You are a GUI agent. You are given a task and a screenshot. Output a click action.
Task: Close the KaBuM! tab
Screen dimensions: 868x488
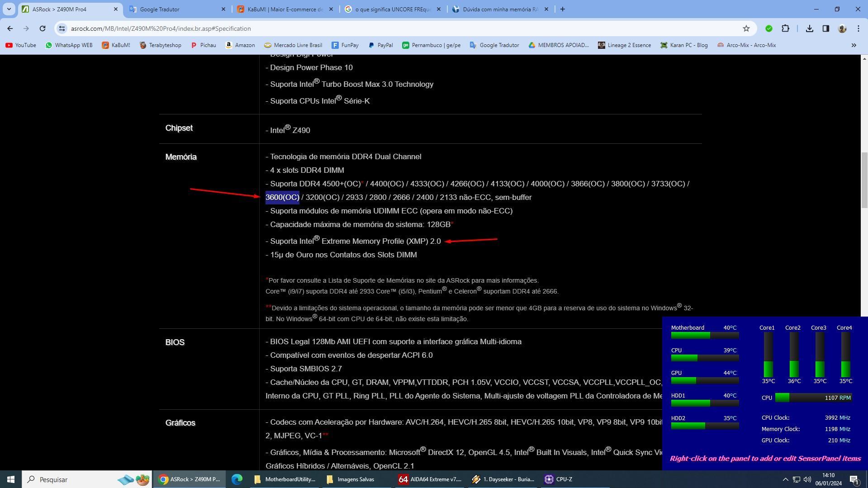coord(331,9)
